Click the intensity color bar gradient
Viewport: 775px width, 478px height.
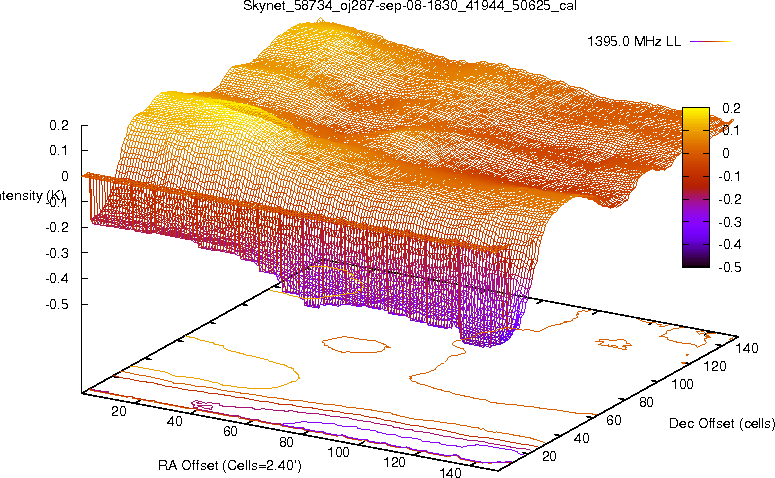pos(696,187)
